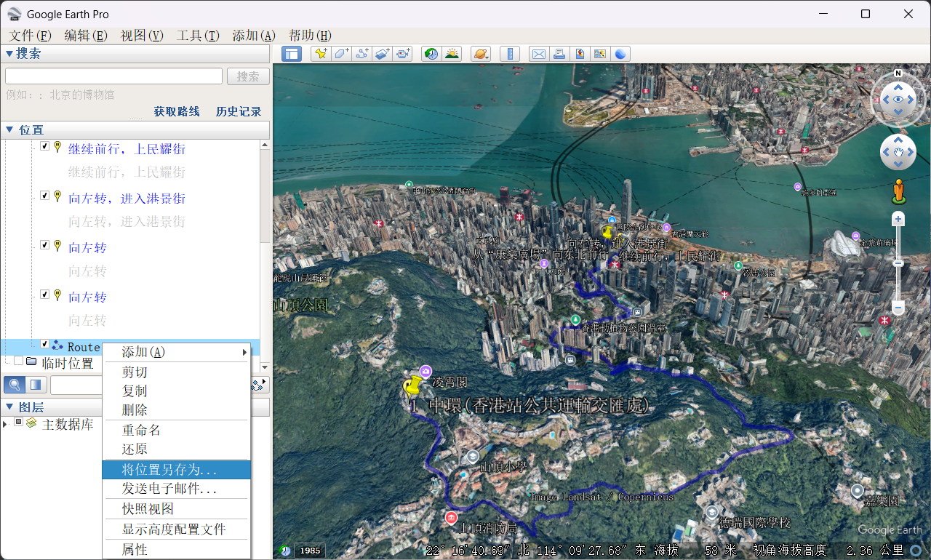Expand the 主数据库 tree node
Screen dimensions: 931x560
click(x=6, y=424)
